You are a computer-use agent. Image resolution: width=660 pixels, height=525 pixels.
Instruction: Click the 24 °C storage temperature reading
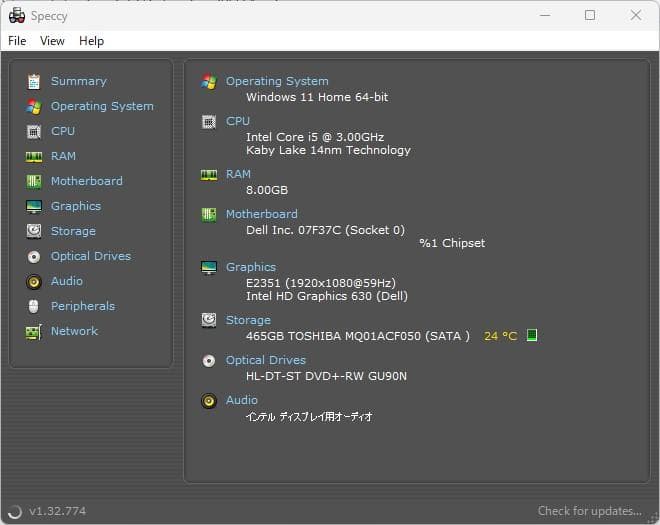(500, 336)
